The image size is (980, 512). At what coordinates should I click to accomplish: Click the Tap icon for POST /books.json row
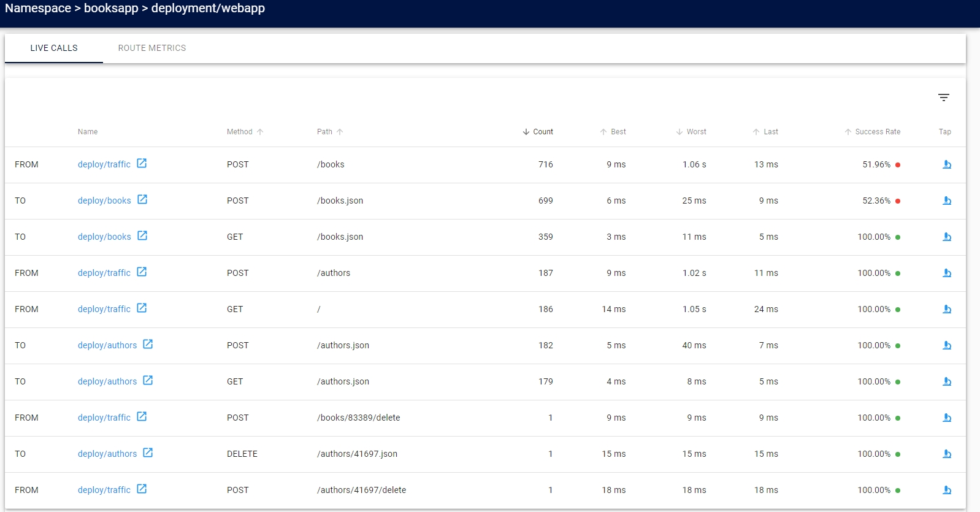click(946, 201)
